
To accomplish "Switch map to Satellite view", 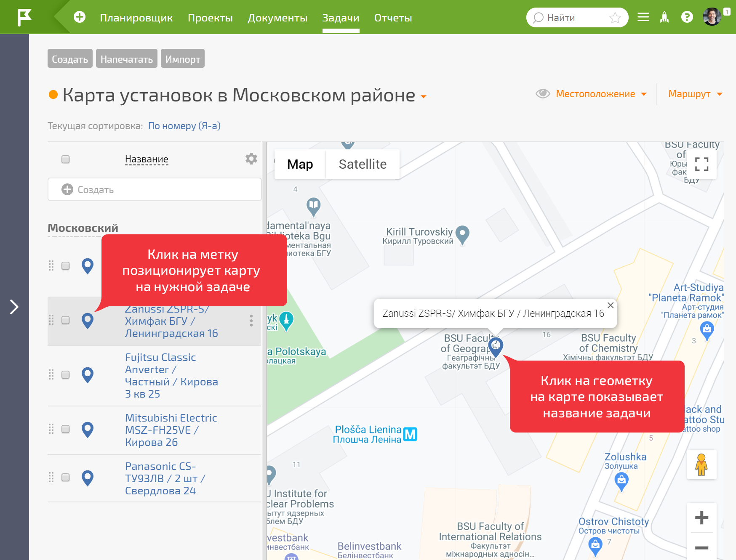I will coord(362,164).
